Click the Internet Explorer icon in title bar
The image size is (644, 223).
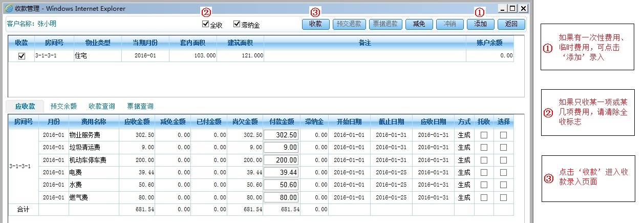pyautogui.click(x=8, y=8)
